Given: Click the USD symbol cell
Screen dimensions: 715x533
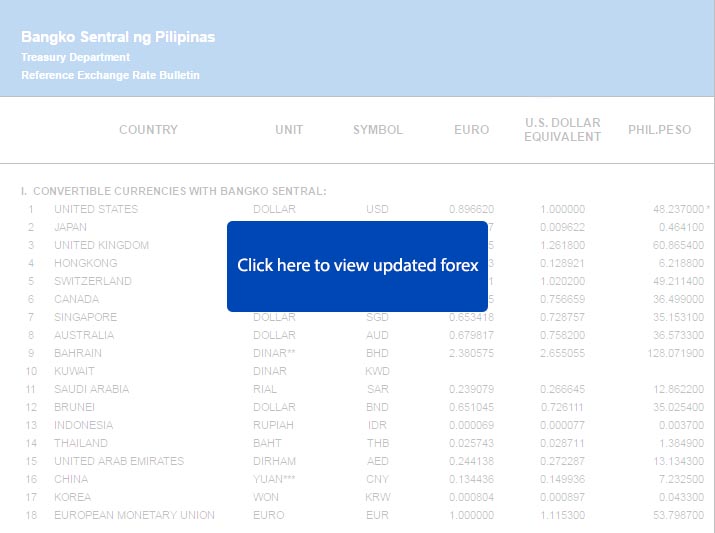Looking at the screenshot, I should (377, 209).
